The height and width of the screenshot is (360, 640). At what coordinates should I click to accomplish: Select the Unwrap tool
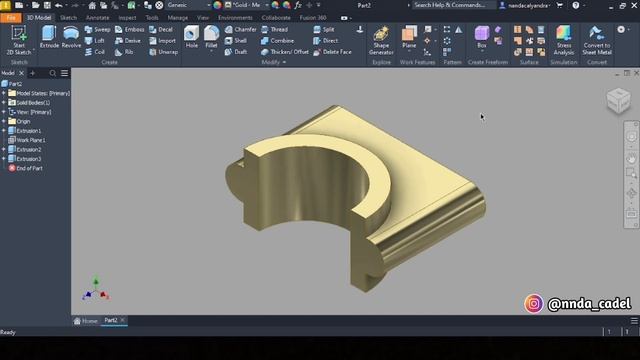coord(163,52)
